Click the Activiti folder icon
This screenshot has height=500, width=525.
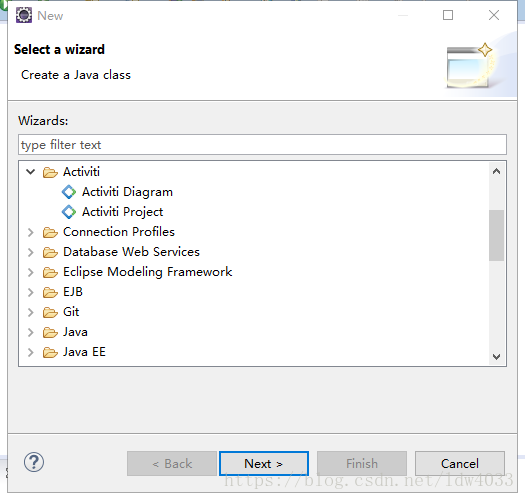[x=50, y=172]
